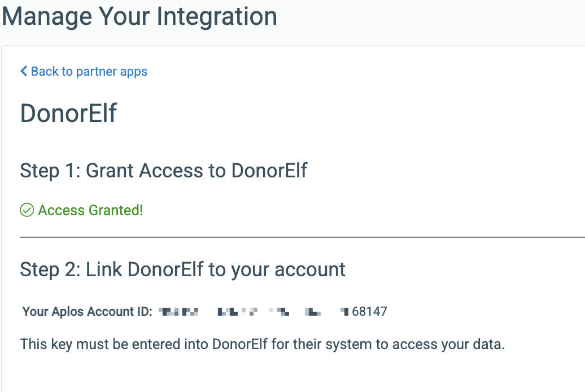Click 'DonorElf' within the Step 1 heading

pyautogui.click(x=269, y=171)
